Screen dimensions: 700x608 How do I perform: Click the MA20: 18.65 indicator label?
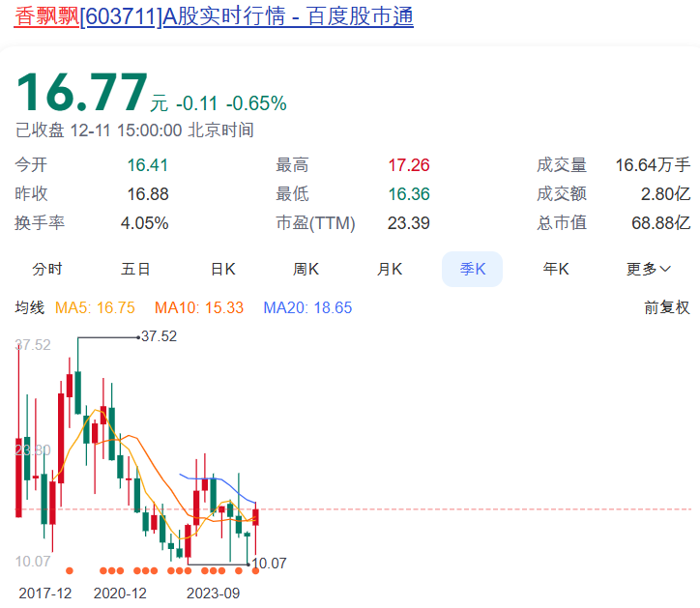pyautogui.click(x=307, y=307)
